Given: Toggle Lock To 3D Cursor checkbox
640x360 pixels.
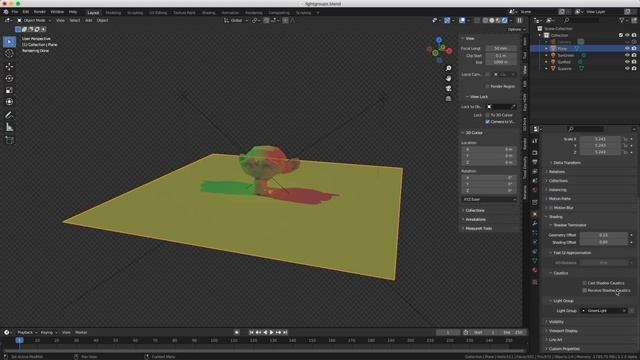Looking at the screenshot, I should [487, 115].
